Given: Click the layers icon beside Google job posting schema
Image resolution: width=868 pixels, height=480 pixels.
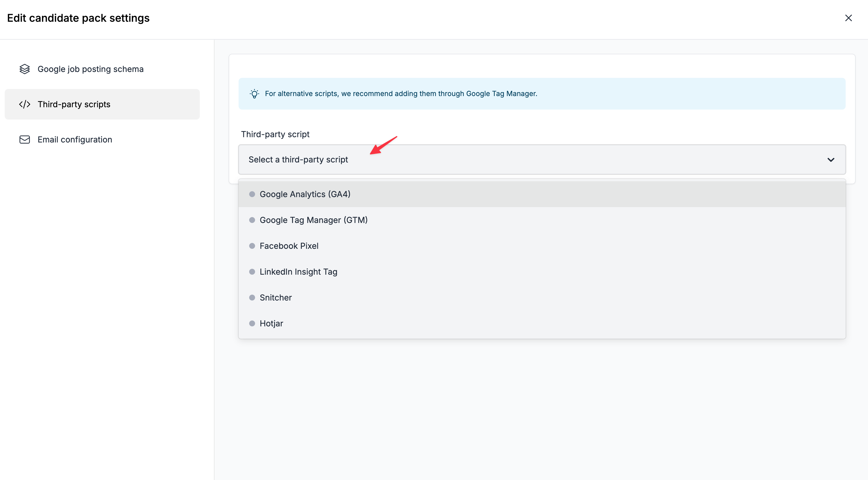Looking at the screenshot, I should (x=25, y=69).
